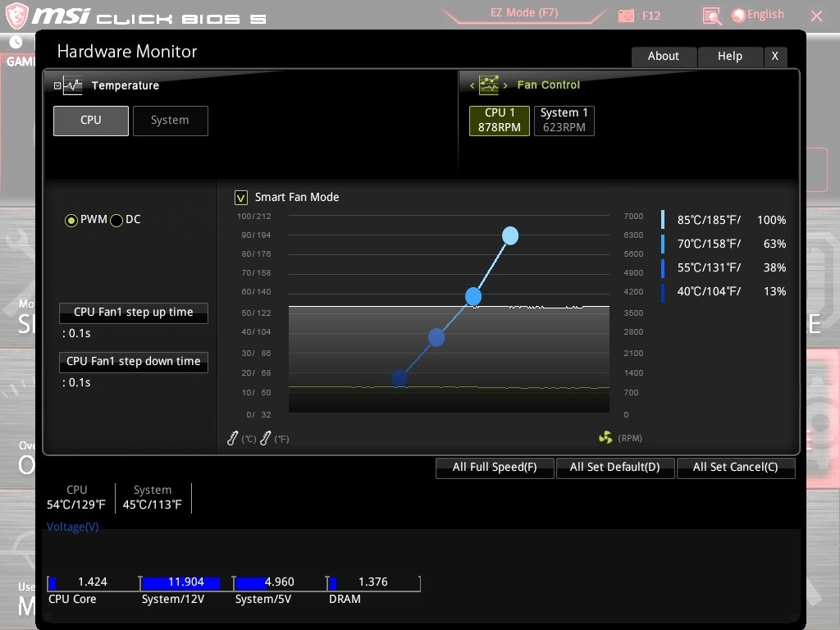
Task: Click the Temperature graph icon
Action: pos(72,85)
